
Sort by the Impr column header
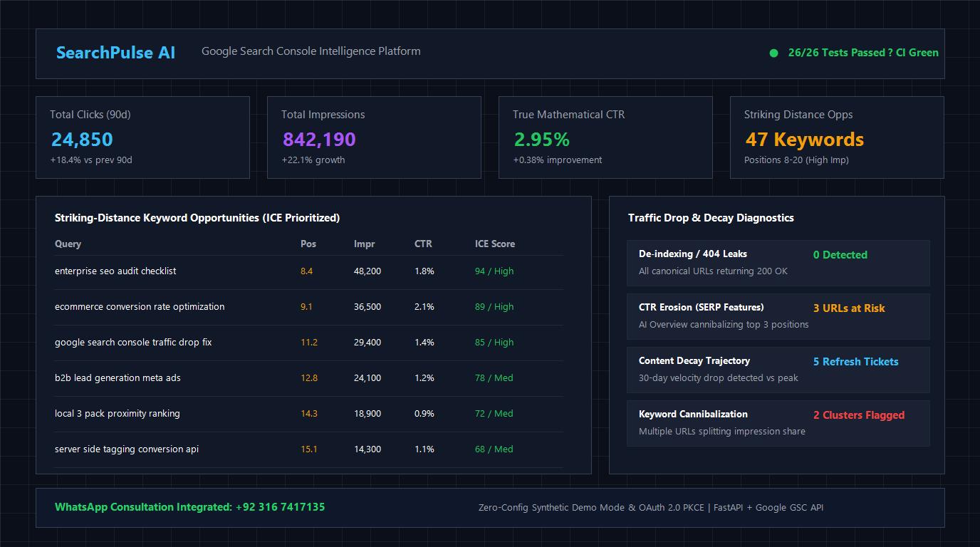pyautogui.click(x=365, y=244)
